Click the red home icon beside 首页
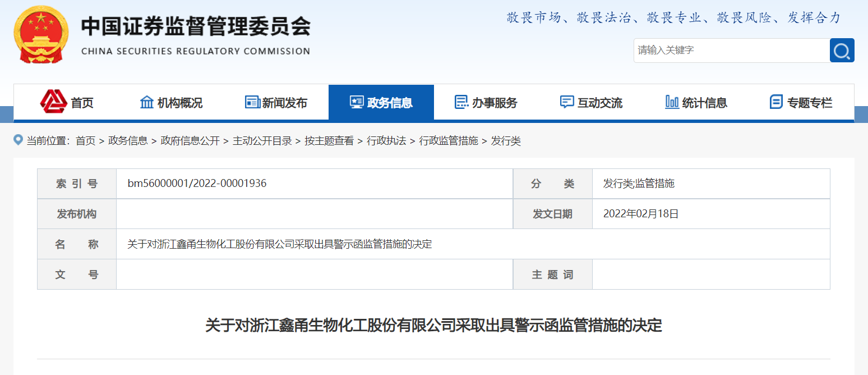Image resolution: width=868 pixels, height=375 pixels. 53,102
